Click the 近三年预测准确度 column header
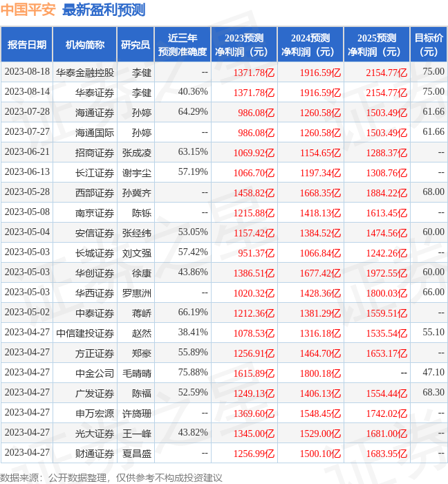This screenshot has height=484, width=448. 183,45
